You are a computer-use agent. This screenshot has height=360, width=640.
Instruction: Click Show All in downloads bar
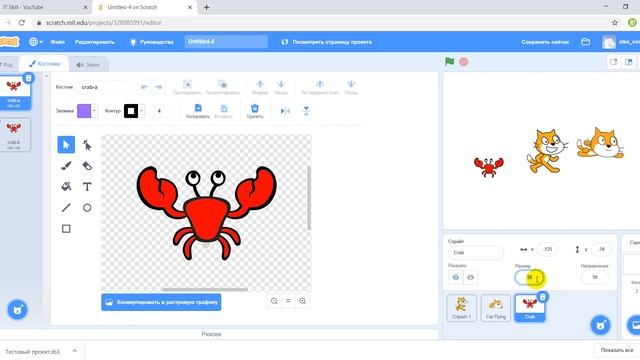[616, 350]
